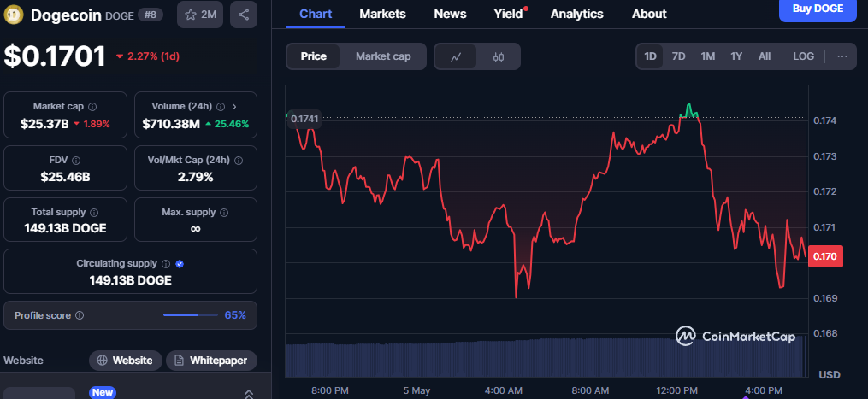Select the Price chart toggle
This screenshot has width=868, height=399.
point(313,56)
